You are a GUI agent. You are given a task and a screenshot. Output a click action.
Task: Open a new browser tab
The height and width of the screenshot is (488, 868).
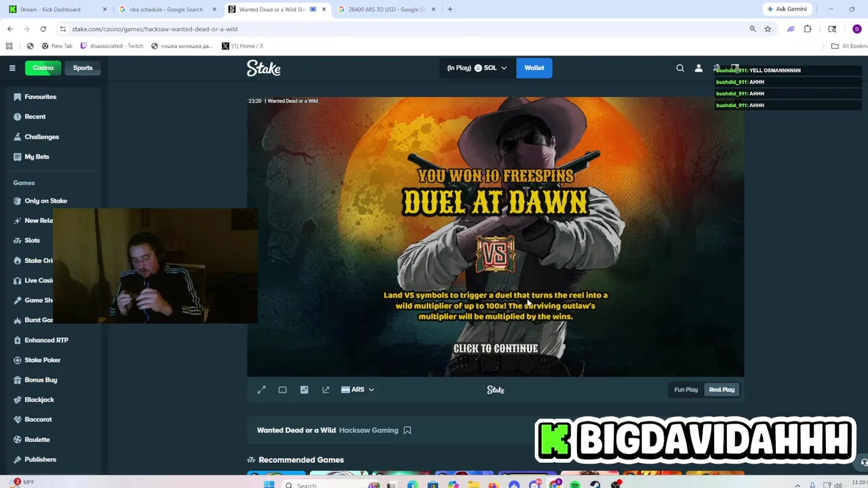[x=450, y=9]
